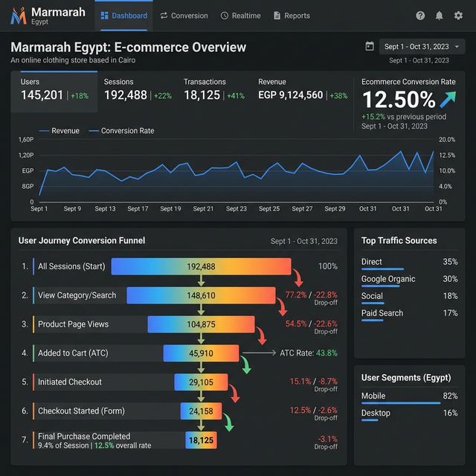Select the Mobile user segment row
Image resolution: width=476 pixels, height=476 pixels.
409,398
